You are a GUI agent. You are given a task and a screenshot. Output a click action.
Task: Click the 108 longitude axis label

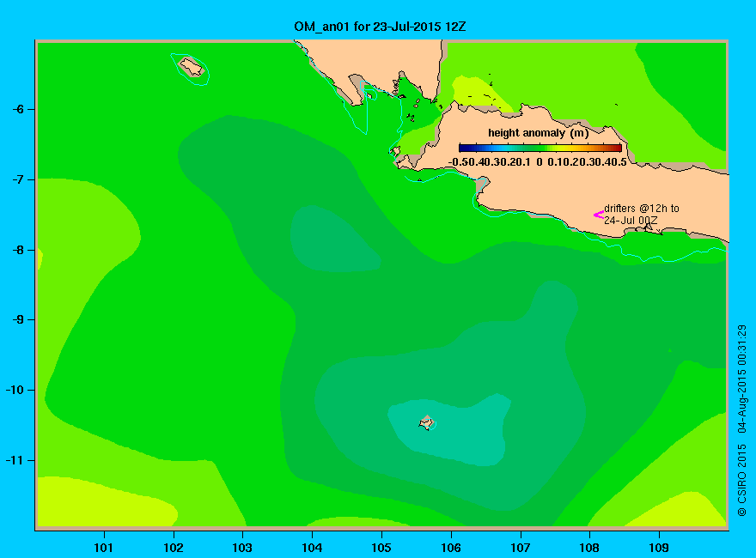pyautogui.click(x=589, y=548)
